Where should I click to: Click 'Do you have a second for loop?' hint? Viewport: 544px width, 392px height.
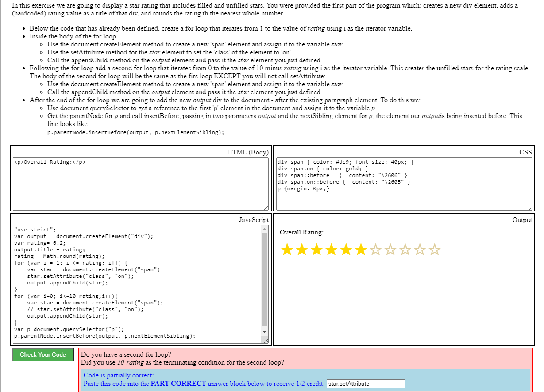(x=126, y=354)
